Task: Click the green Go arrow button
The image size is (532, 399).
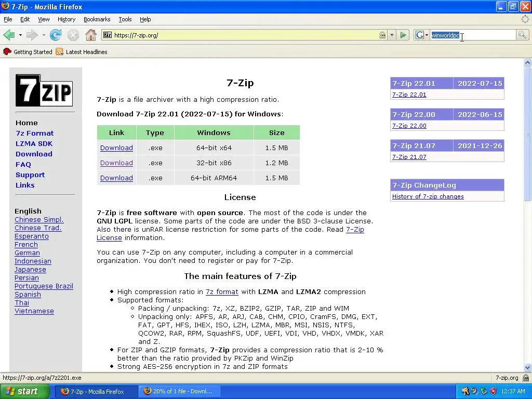Action: (403, 35)
